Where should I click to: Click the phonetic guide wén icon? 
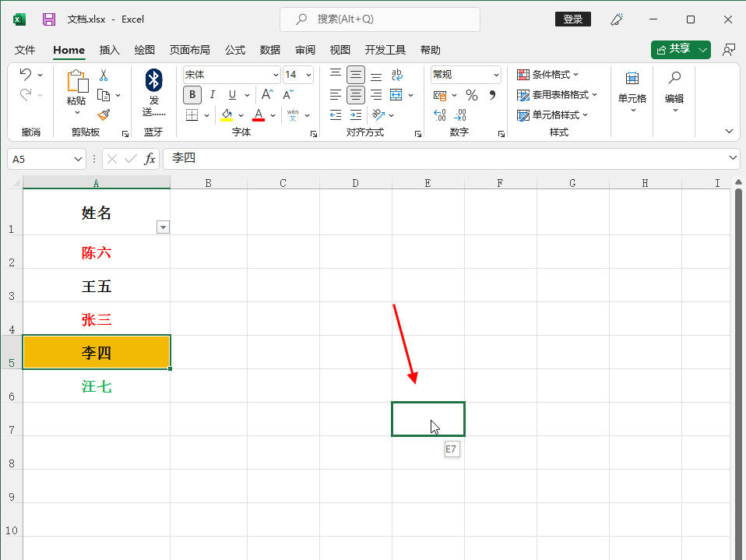[x=293, y=115]
